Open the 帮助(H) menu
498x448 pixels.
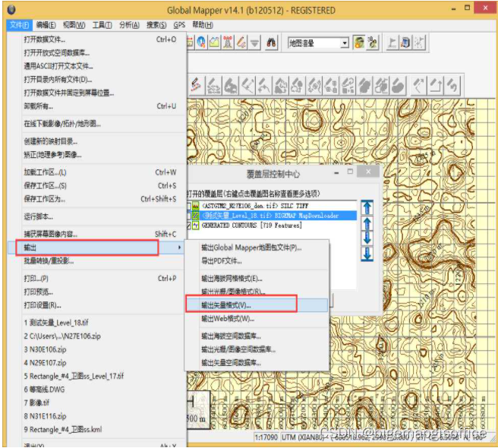pyautogui.click(x=202, y=25)
